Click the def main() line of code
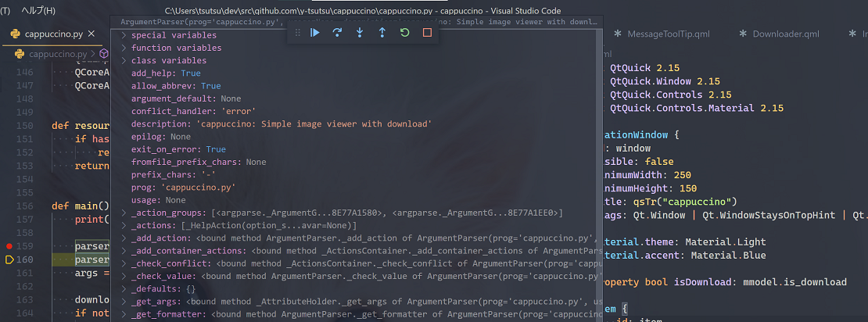 pyautogui.click(x=81, y=206)
